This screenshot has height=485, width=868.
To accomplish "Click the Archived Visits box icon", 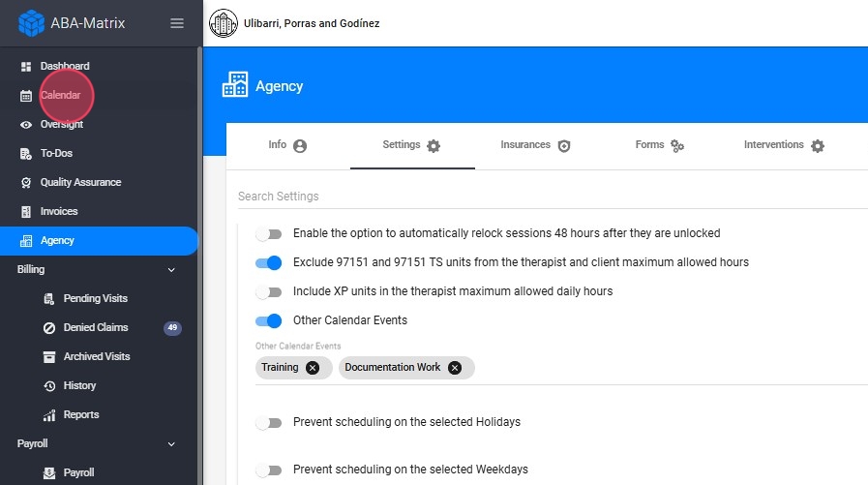I will coord(49,357).
